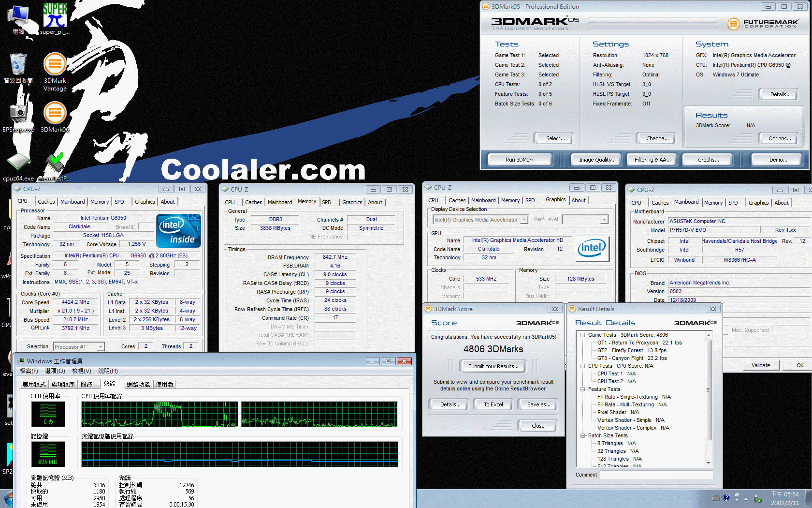
Task: Switch to 網路功能 tab in Task Manager
Action: pos(138,385)
